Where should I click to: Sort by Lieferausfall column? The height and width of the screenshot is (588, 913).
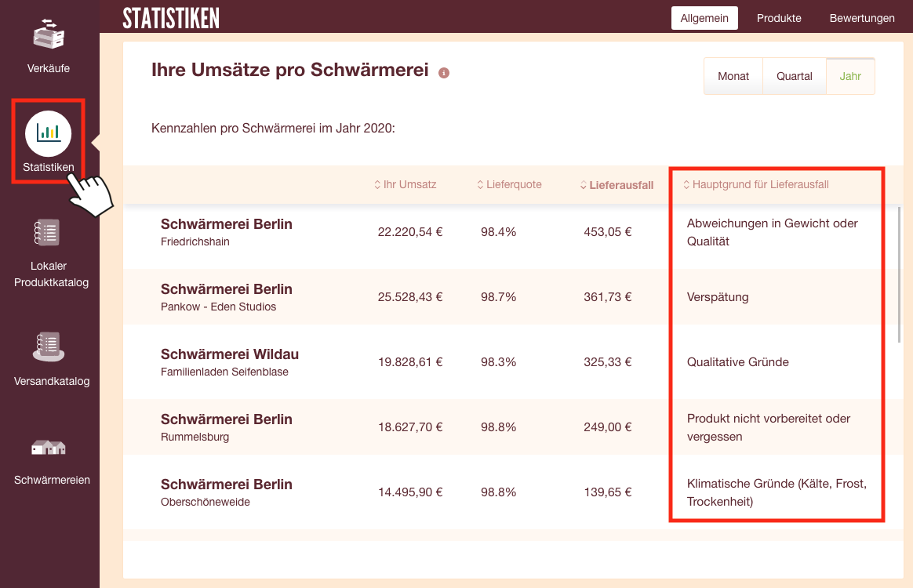tap(617, 185)
